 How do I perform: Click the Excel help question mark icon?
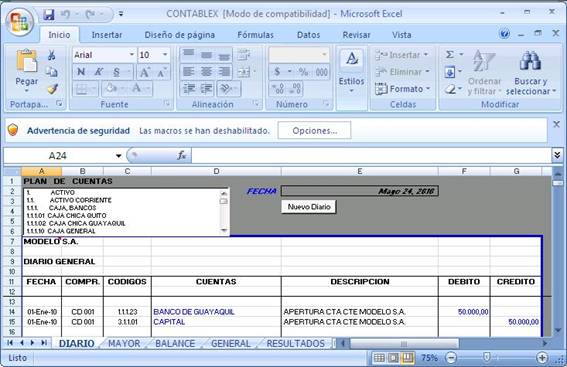pyautogui.click(x=504, y=34)
